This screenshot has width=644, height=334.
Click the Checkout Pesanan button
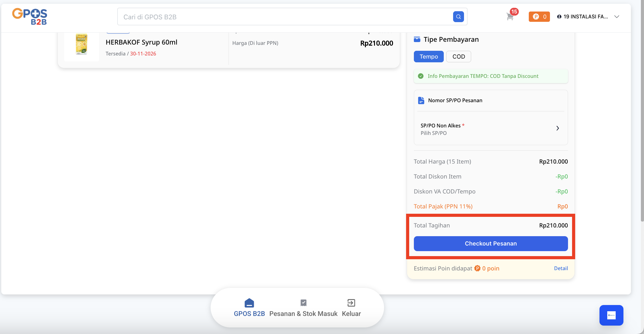pyautogui.click(x=490, y=244)
